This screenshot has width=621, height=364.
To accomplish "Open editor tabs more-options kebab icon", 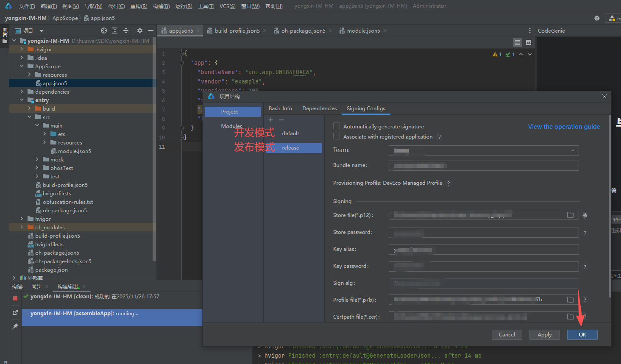I will coord(529,31).
